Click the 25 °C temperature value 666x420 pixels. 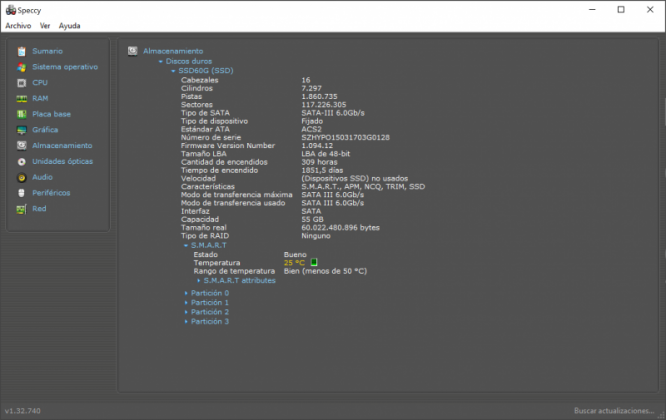(294, 262)
